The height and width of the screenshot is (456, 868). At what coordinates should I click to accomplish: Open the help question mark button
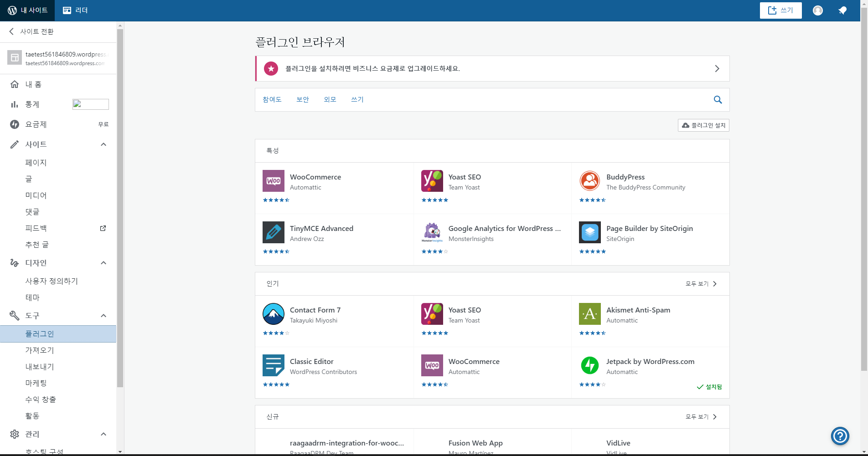(x=840, y=436)
